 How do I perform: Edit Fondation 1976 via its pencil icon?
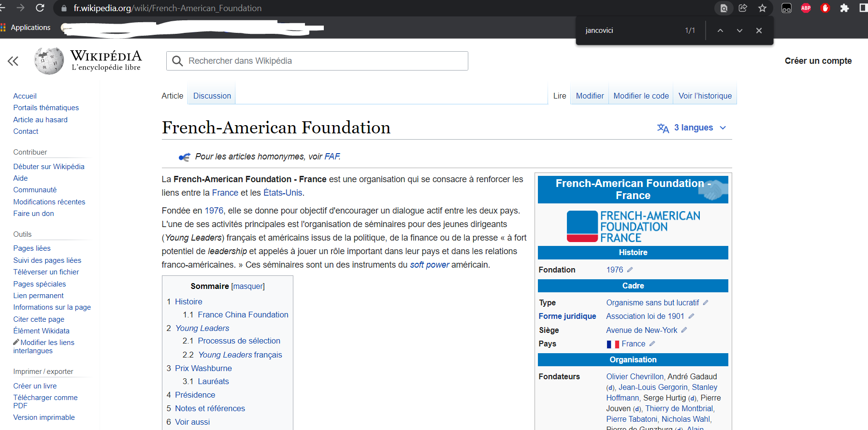(x=630, y=270)
